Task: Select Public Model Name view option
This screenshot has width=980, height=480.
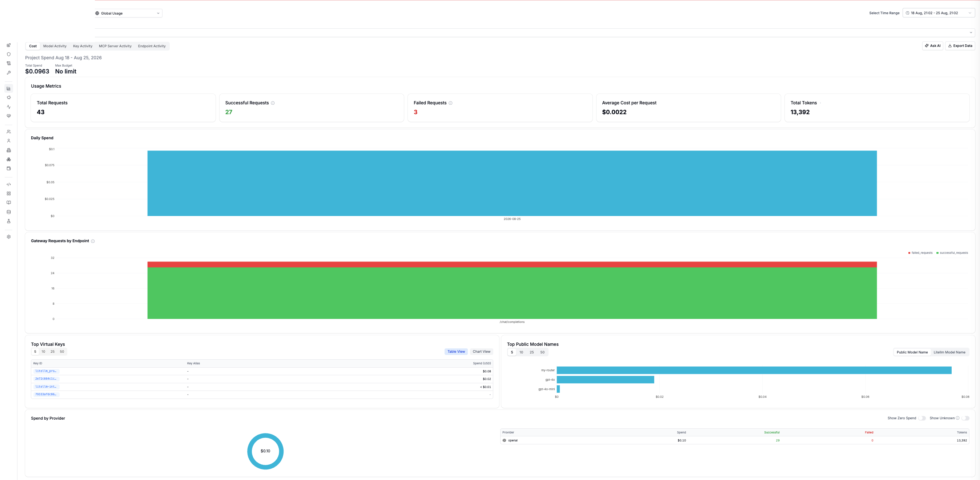Action: 912,352
